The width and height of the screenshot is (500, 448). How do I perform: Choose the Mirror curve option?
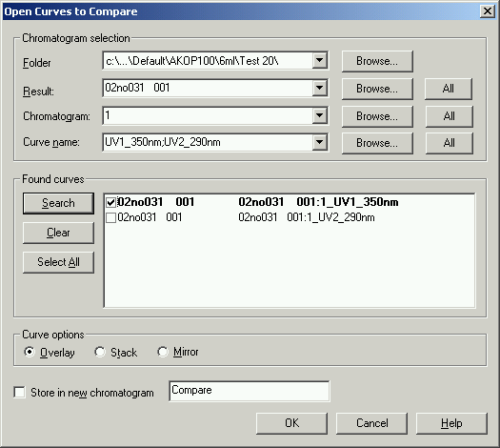[163, 352]
